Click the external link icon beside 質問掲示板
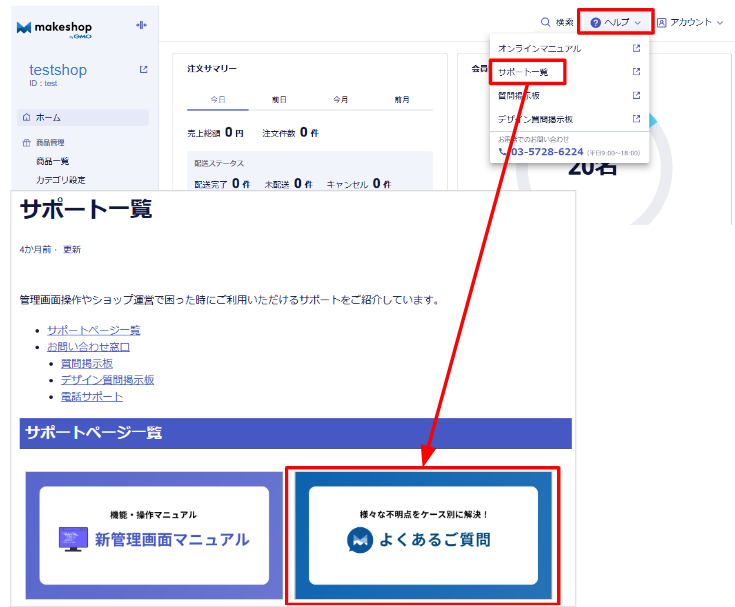Screen dimensions: 735x607 [x=636, y=96]
